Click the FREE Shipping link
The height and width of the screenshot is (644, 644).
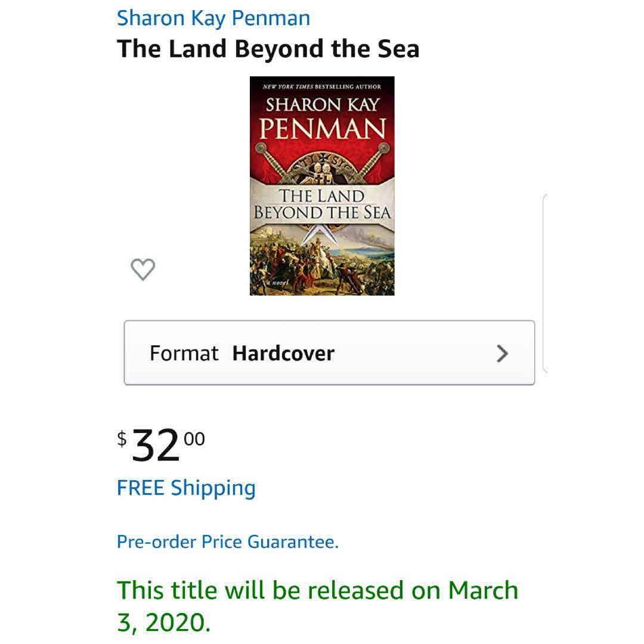[x=186, y=488]
